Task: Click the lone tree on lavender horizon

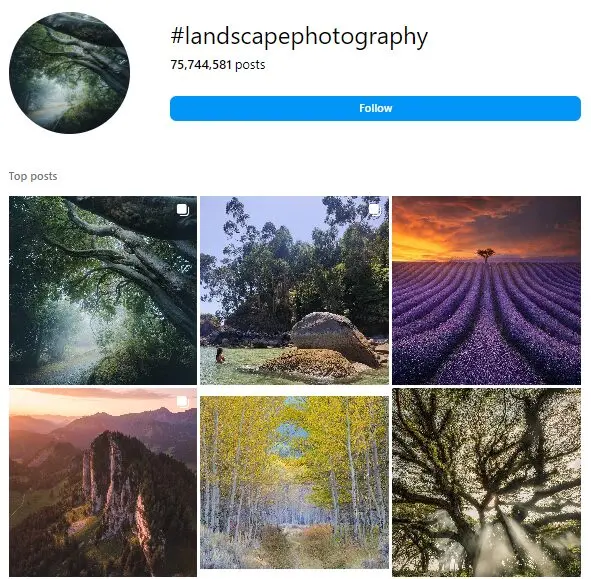Action: click(x=485, y=255)
